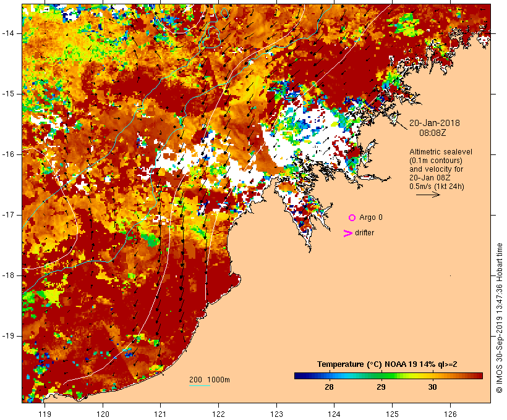The height and width of the screenshot is (420, 507).
Task: Click the 'Argo 0' legend label
Action: tap(371, 217)
